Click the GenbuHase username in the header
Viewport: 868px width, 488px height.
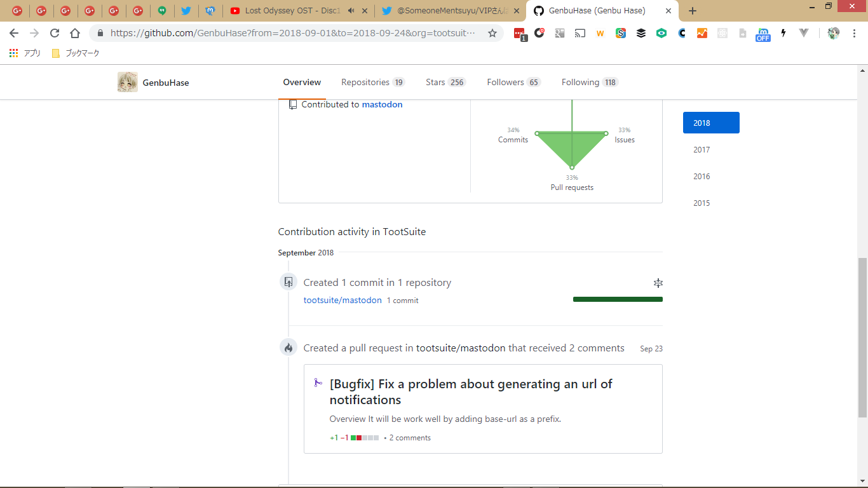click(x=166, y=83)
